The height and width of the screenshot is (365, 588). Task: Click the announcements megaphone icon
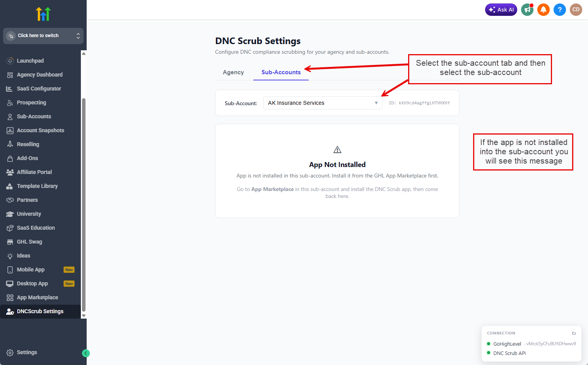click(x=527, y=10)
